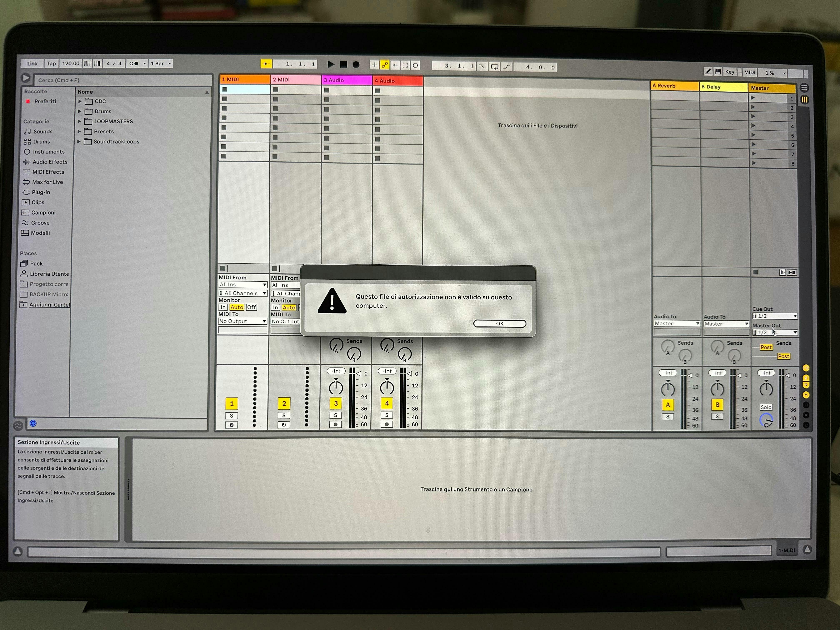Viewport: 840px width, 630px height.
Task: Click the Stop transport button
Action: click(x=343, y=65)
